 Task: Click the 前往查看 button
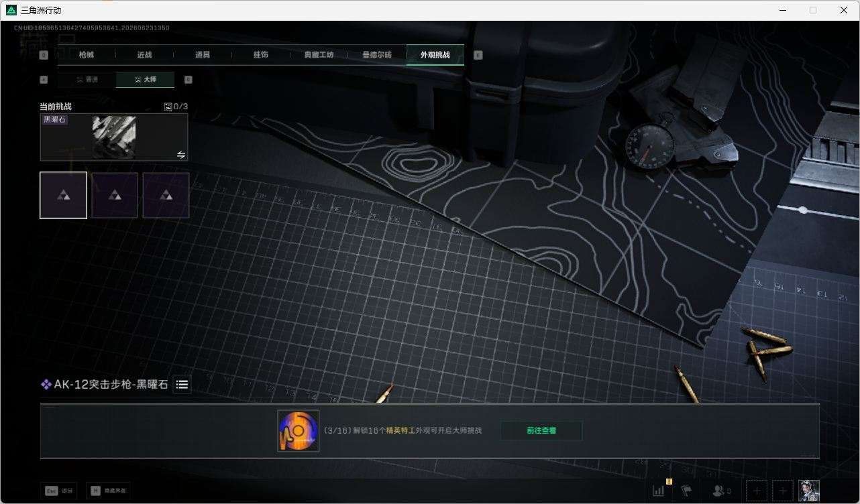point(541,430)
